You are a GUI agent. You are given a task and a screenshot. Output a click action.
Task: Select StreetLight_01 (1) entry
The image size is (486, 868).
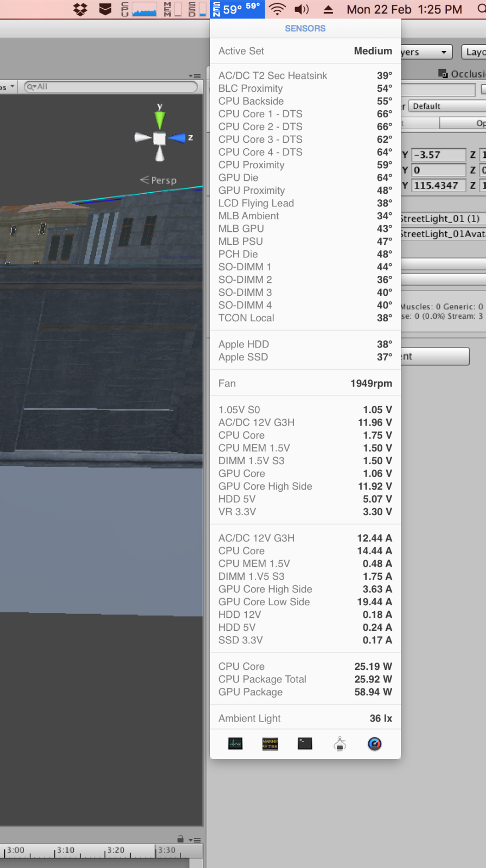[x=443, y=218]
